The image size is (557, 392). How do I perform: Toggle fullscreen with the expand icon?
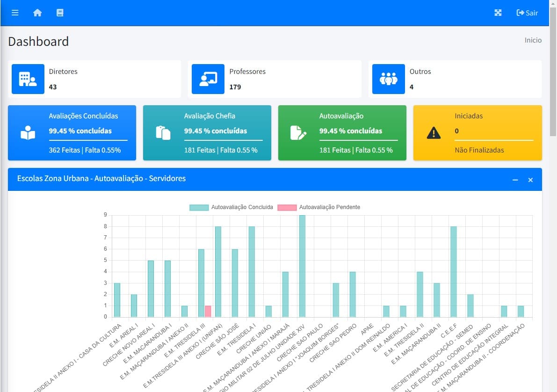[x=498, y=13]
